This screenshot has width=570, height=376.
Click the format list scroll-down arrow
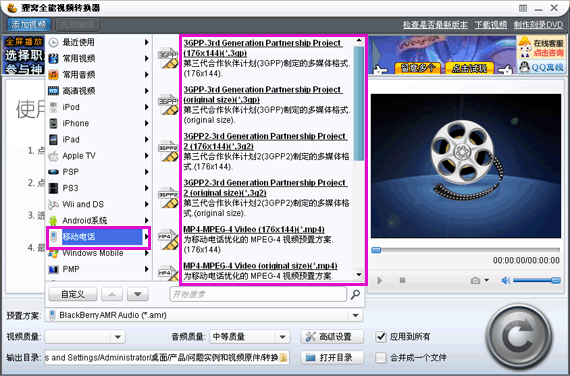coord(359,275)
